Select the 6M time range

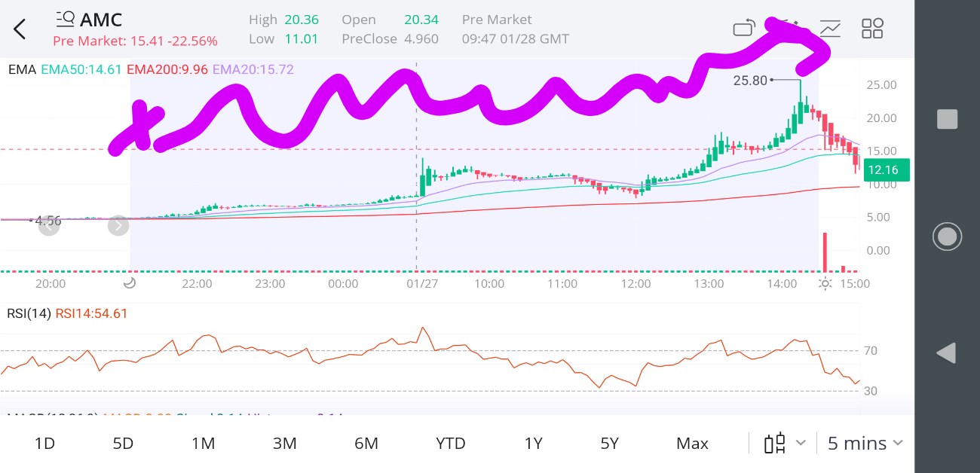(x=366, y=444)
